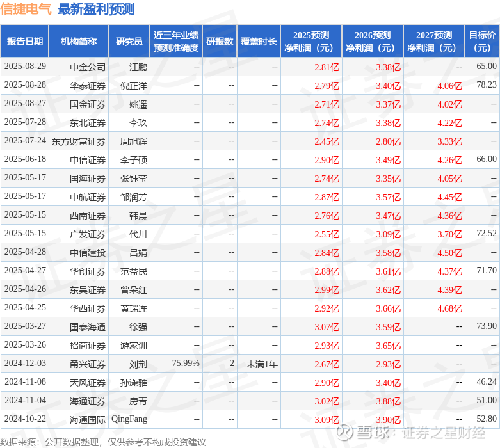This screenshot has height=448, width=500.
Task: Click the 报告日期 column header
Action: (x=25, y=42)
